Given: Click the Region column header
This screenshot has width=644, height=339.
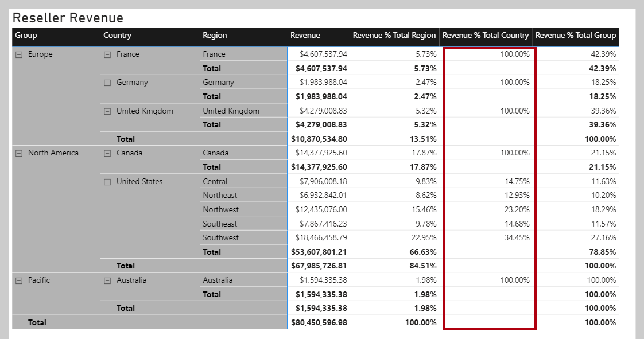Looking at the screenshot, I should (x=215, y=36).
